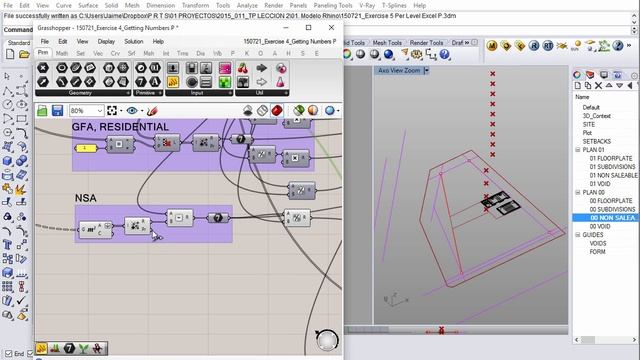The image size is (640, 360).
Task: Switch to the Crv component tab
Action: click(x=115, y=53)
